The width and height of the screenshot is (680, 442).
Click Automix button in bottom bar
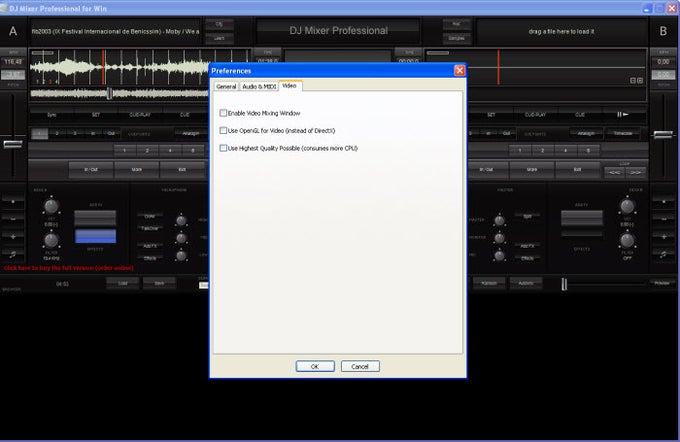coord(526,283)
